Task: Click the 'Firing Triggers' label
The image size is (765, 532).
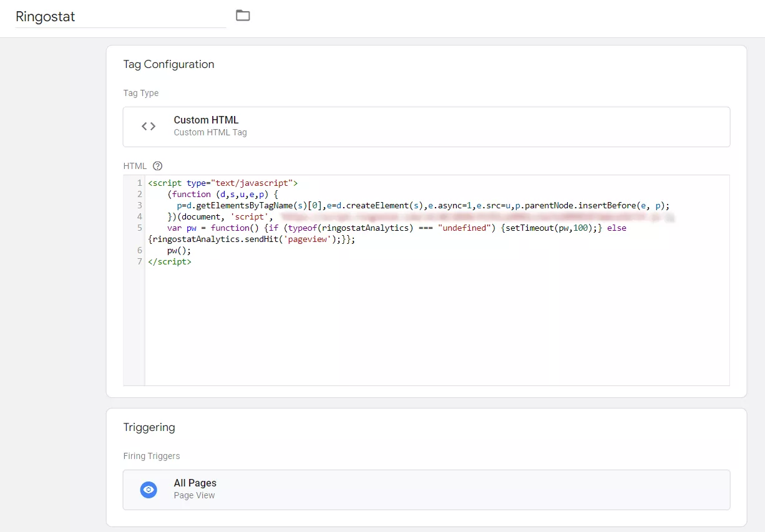Action: click(x=152, y=456)
